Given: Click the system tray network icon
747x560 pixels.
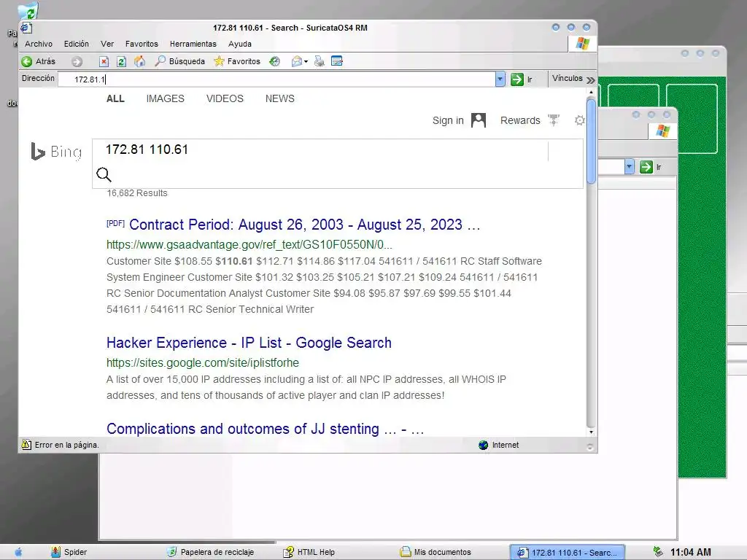Looking at the screenshot, I should [658, 552].
